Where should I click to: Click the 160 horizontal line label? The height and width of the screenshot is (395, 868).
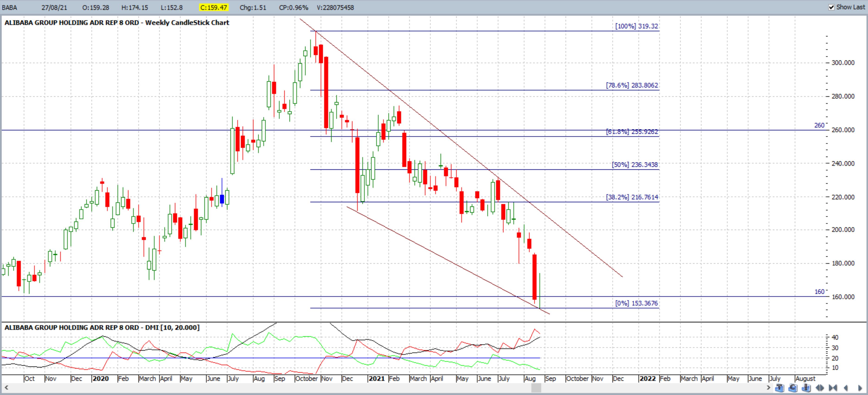pyautogui.click(x=819, y=292)
